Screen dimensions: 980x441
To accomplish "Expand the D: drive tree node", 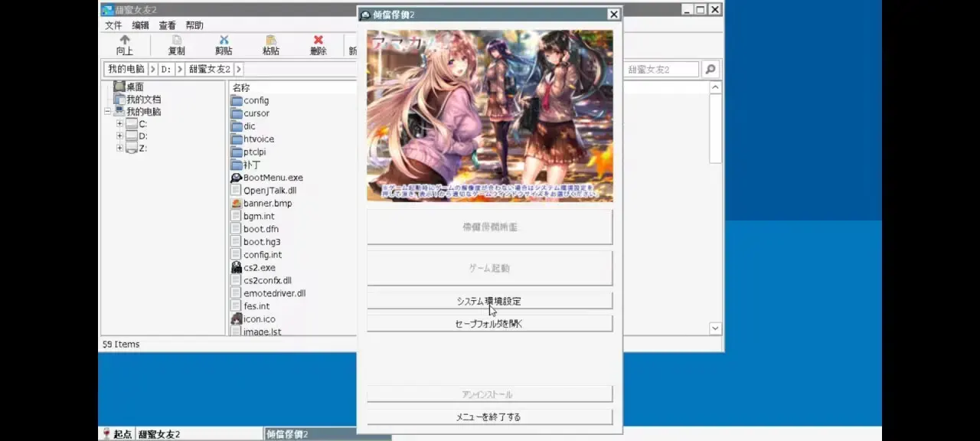I will tap(119, 136).
